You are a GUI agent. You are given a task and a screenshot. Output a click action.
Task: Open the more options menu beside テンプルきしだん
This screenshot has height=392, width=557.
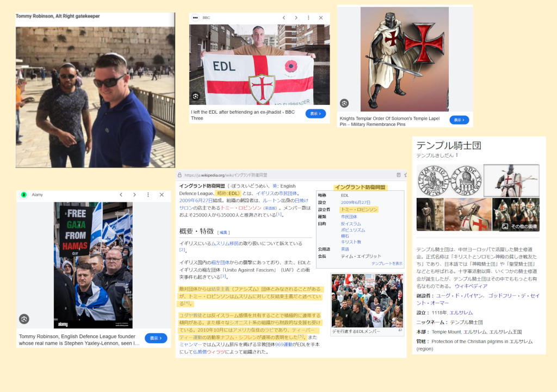coord(457,155)
